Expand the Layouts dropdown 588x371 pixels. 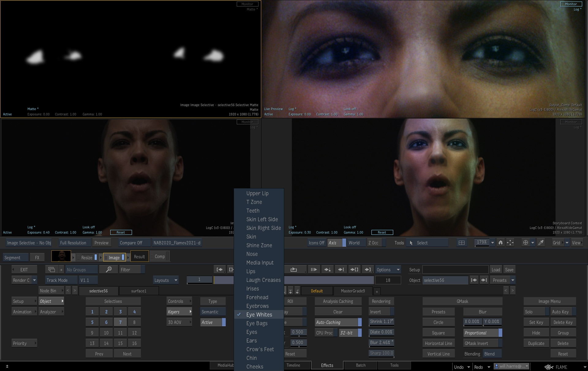(x=166, y=280)
